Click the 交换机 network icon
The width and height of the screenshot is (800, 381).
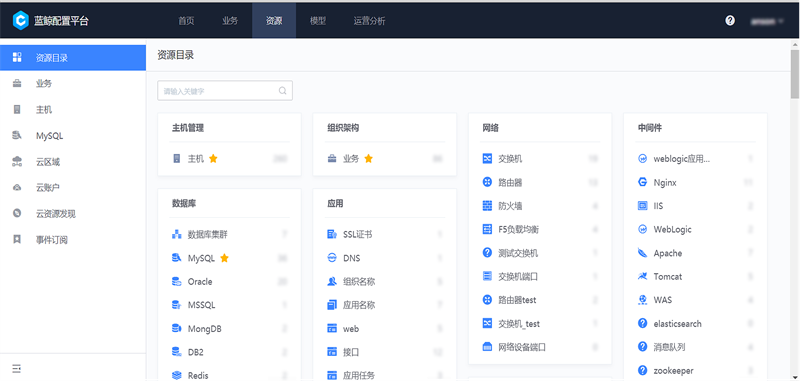click(487, 159)
